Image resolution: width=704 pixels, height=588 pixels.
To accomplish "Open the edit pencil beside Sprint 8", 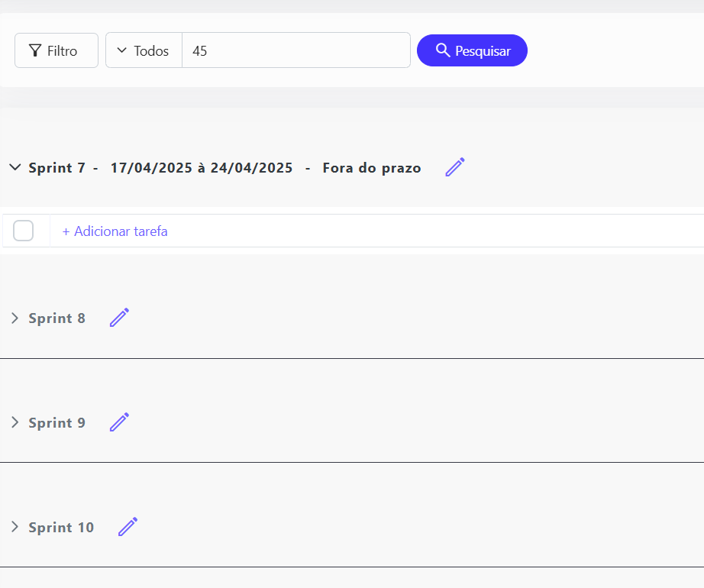I will point(119,318).
